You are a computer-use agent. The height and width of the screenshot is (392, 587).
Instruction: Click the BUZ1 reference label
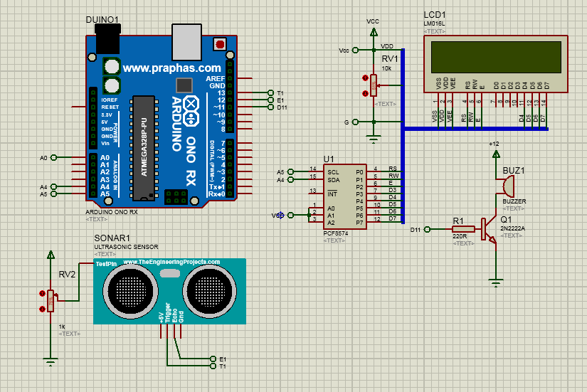click(514, 170)
